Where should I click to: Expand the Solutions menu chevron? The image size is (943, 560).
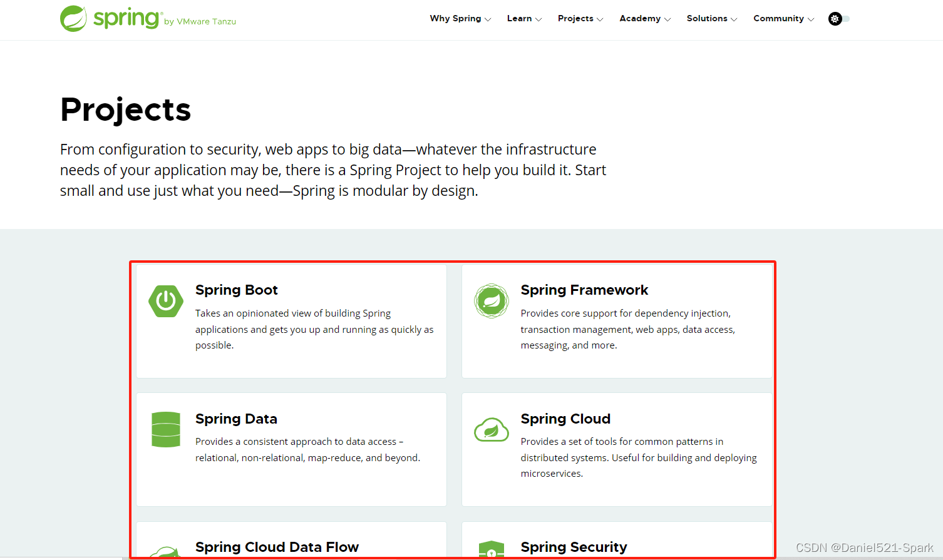(734, 19)
